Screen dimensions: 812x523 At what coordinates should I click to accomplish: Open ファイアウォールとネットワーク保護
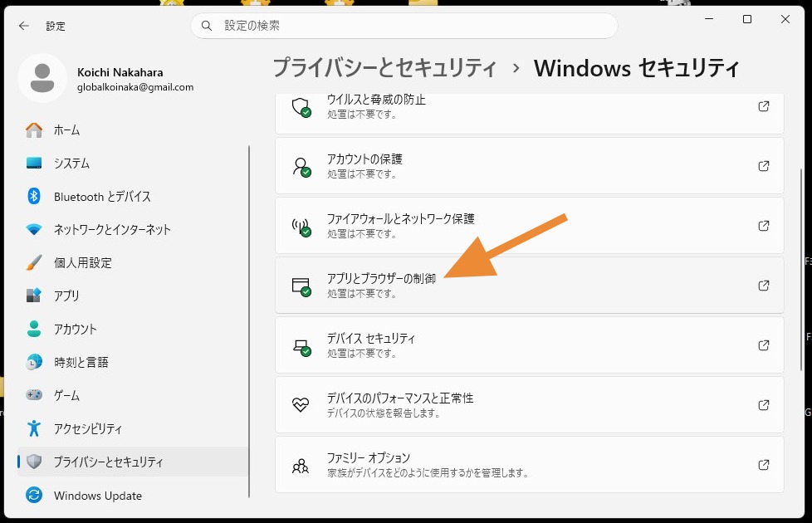(529, 225)
